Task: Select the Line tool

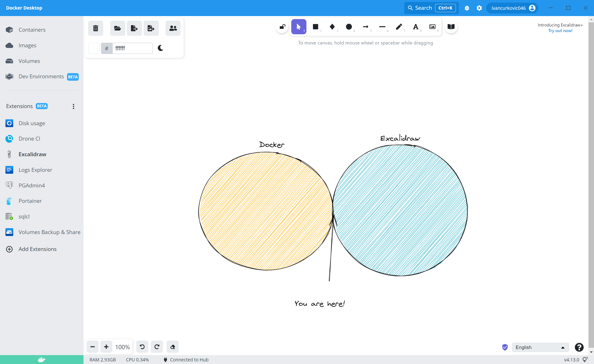Action: (x=382, y=27)
